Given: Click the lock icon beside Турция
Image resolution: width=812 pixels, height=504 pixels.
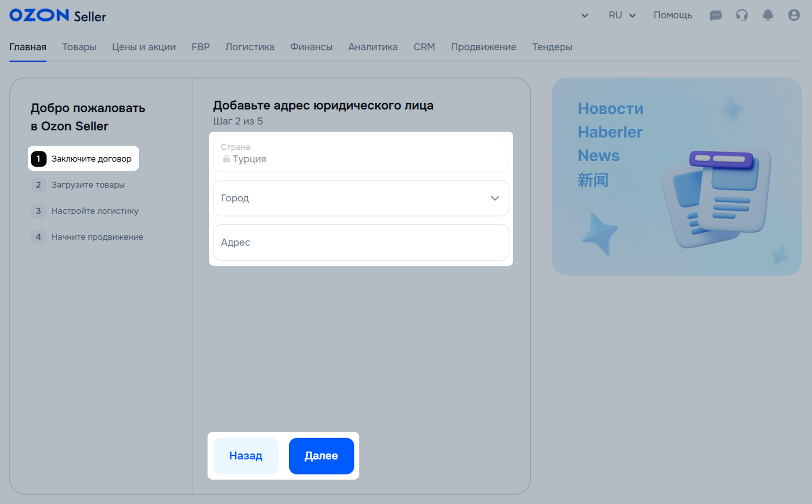Looking at the screenshot, I should click(226, 159).
